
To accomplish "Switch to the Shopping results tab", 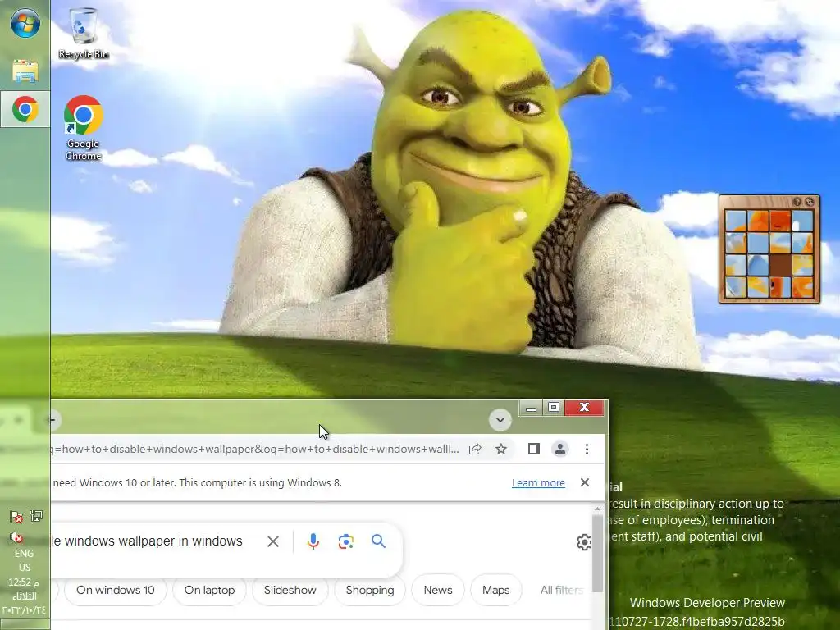I will [x=370, y=590].
